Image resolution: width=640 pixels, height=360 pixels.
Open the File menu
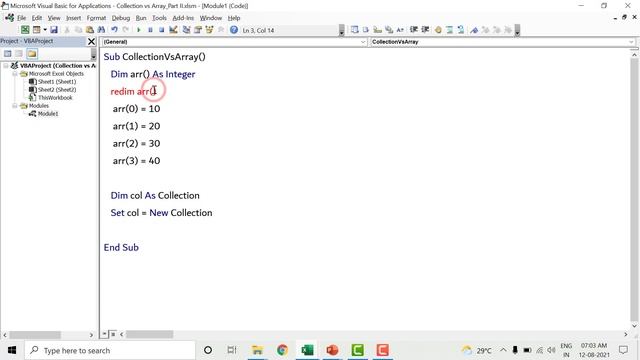click(21, 18)
